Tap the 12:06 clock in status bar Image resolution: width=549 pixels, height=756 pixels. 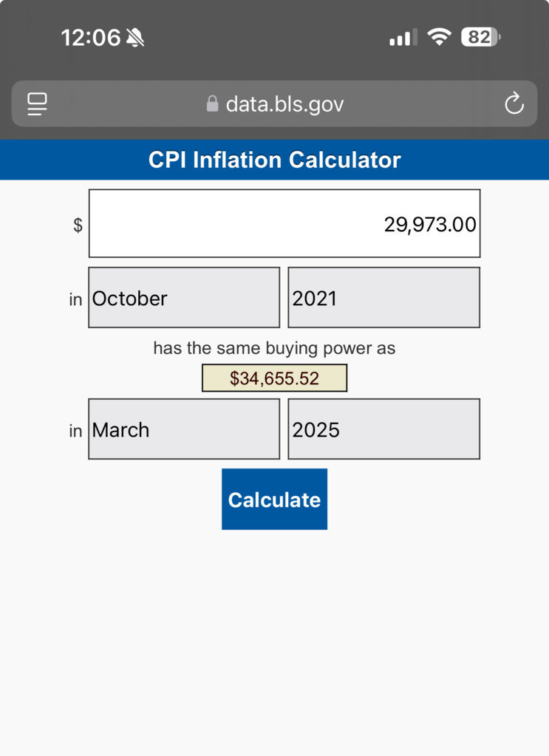pos(91,38)
